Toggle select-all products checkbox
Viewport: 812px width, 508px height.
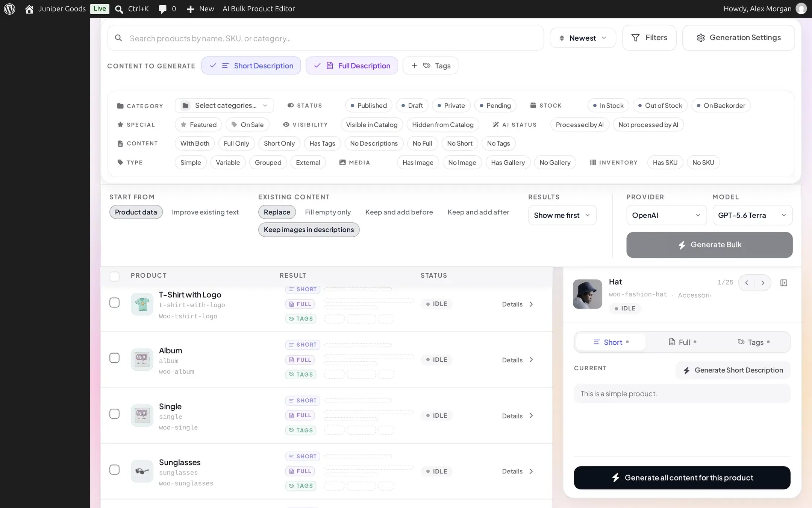(114, 276)
